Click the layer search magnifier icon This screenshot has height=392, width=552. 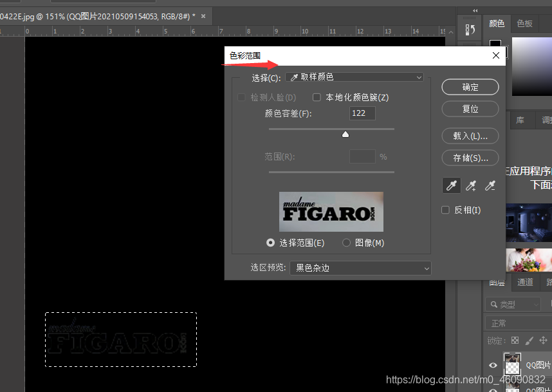point(494,304)
